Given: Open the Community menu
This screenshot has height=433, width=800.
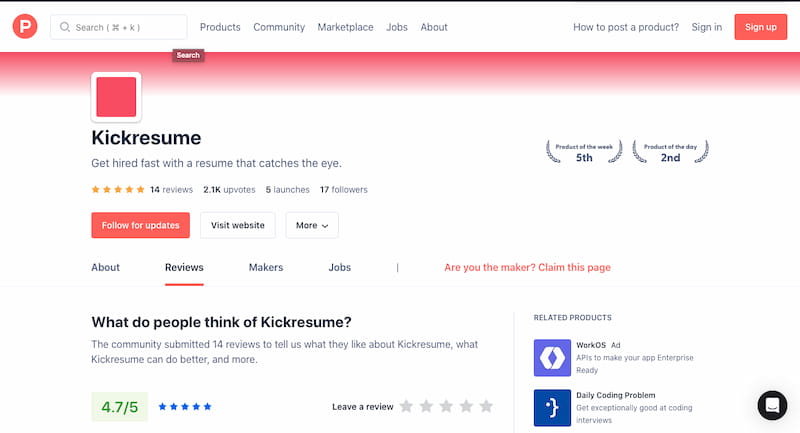Looking at the screenshot, I should pos(279,27).
